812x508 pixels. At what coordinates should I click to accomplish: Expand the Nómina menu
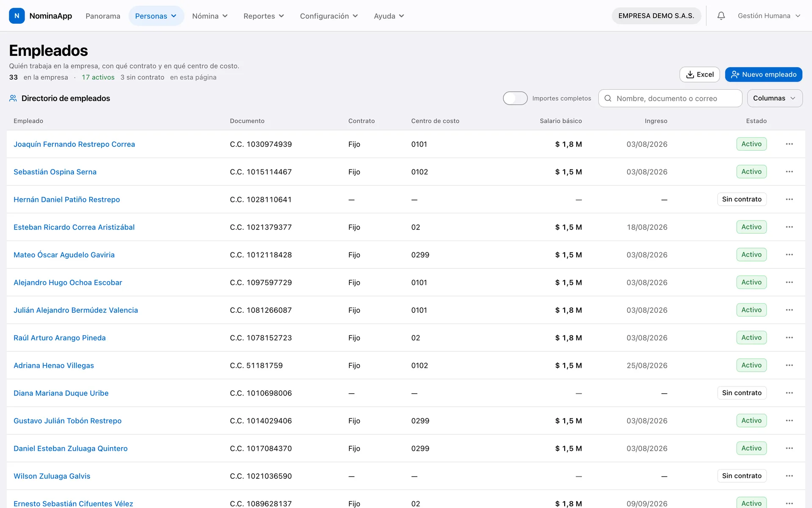(x=210, y=16)
